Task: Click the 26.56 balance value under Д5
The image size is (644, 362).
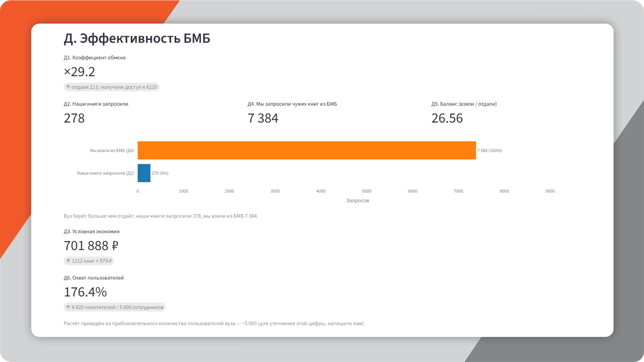Action: click(x=447, y=118)
